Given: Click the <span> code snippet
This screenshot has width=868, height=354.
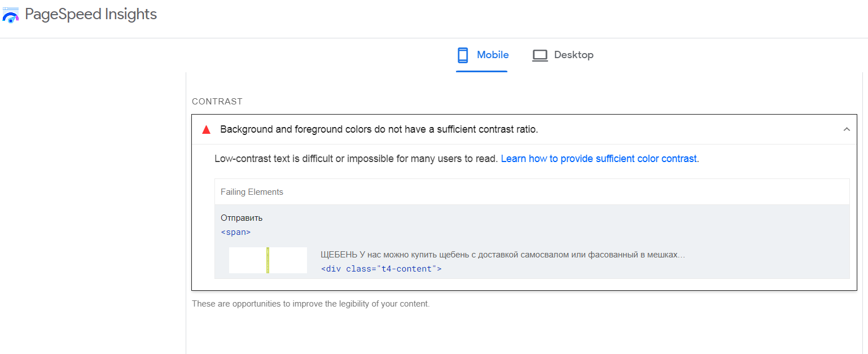Looking at the screenshot, I should tap(235, 232).
